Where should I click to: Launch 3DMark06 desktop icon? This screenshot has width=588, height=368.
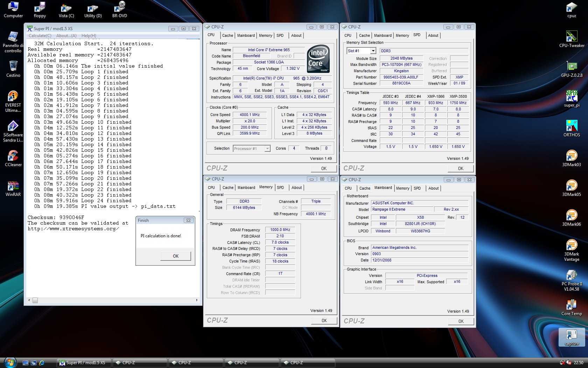point(572,218)
